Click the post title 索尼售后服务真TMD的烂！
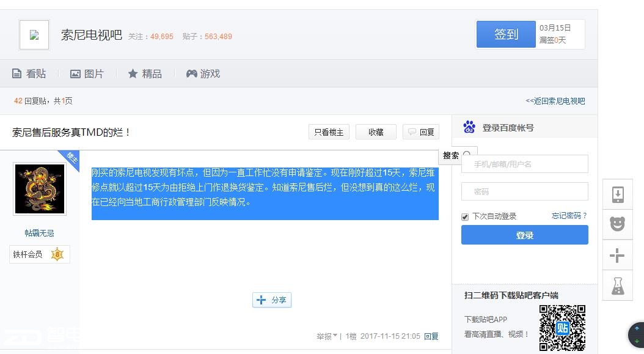The image size is (644, 354). point(71,133)
